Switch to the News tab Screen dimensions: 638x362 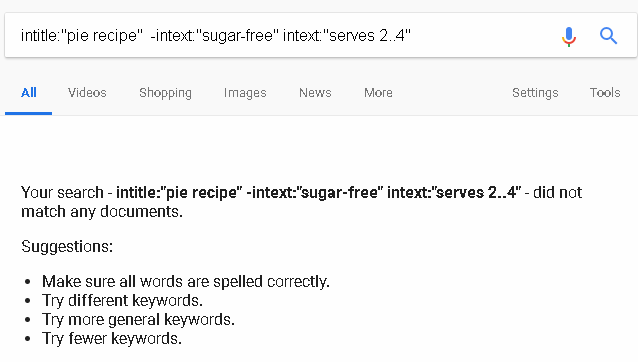click(x=315, y=93)
